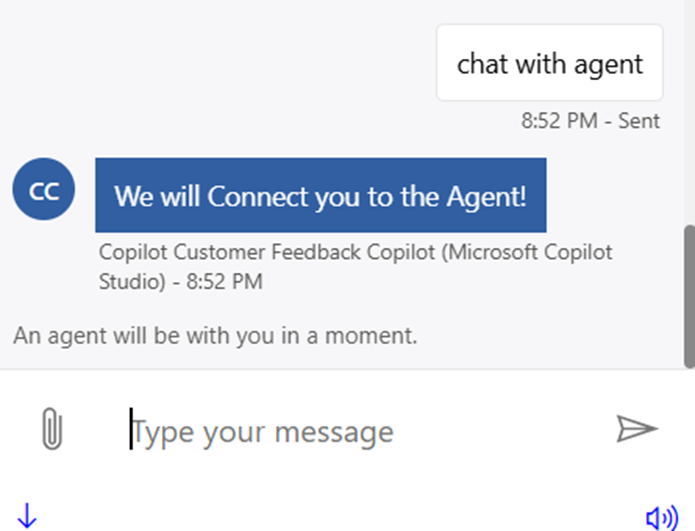Click the "8:52 PM - Sent" status
This screenshot has width=695, height=531.
point(590,121)
